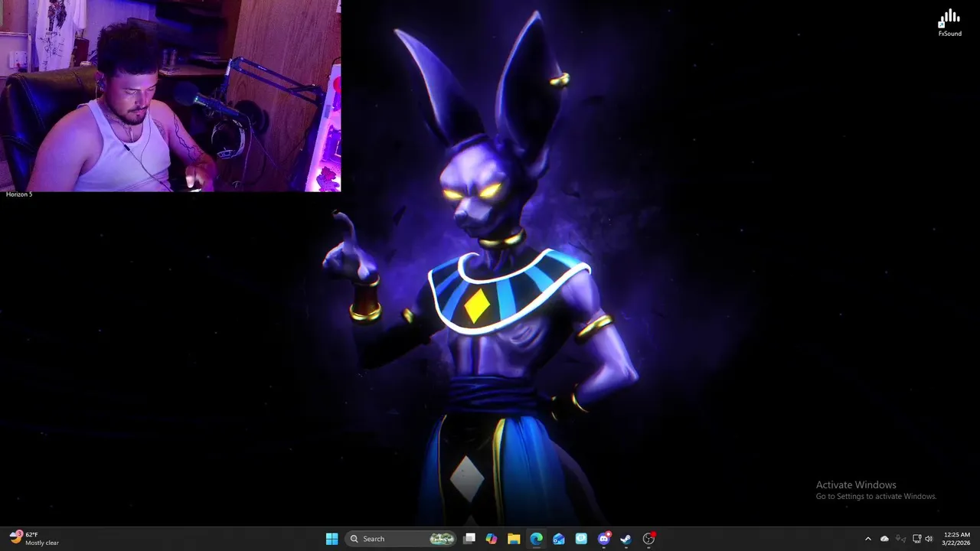The height and width of the screenshot is (551, 980).
Task: Click the taskbar Search box
Action: pyautogui.click(x=400, y=539)
